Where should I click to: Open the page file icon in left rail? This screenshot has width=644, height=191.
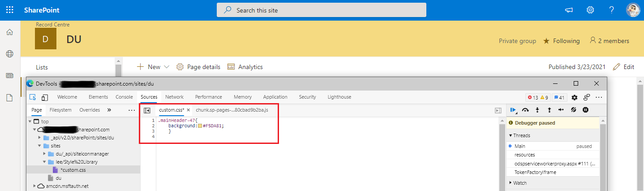point(10,97)
